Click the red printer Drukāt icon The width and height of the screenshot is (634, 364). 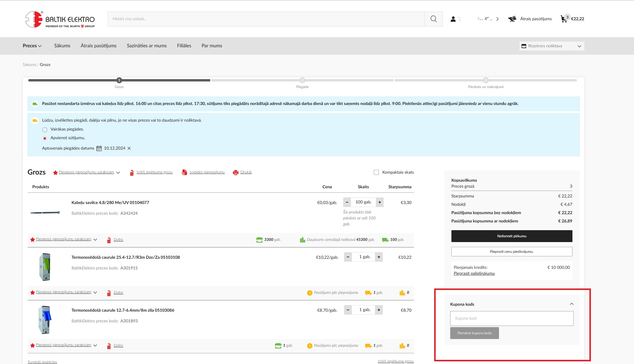click(236, 172)
